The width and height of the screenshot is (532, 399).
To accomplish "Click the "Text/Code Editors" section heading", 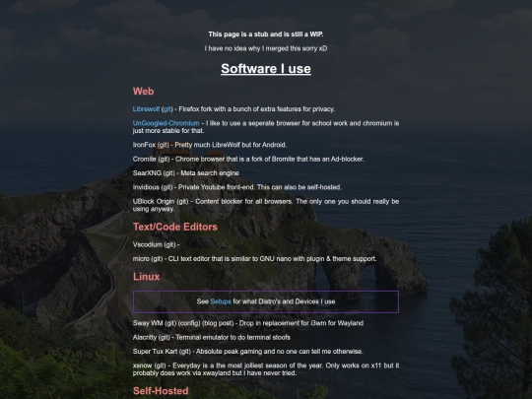I will (x=175, y=227).
